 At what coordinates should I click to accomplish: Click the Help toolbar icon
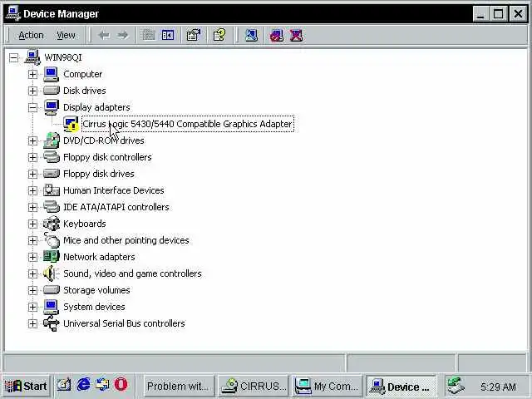(219, 35)
